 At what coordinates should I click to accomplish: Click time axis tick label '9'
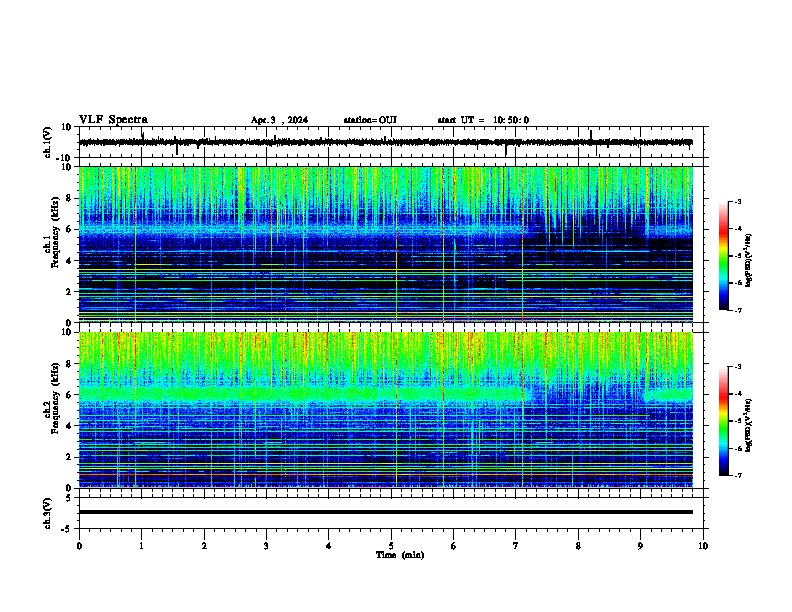(x=640, y=546)
